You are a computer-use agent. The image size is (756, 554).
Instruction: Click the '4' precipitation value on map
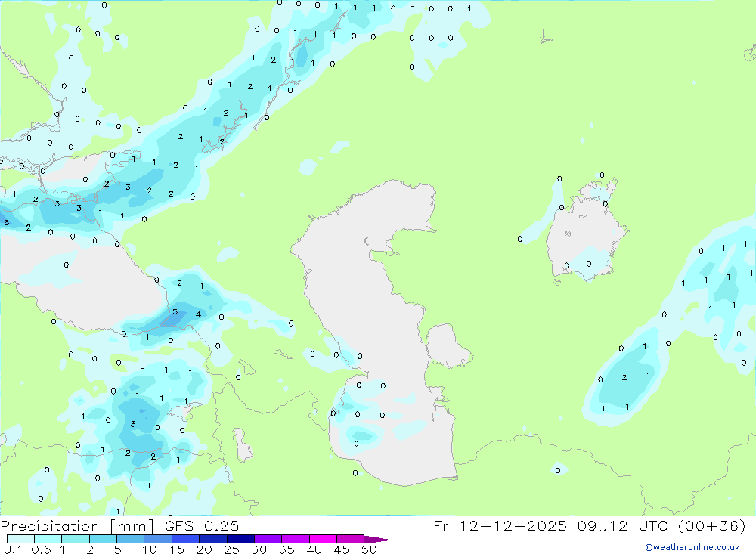(198, 314)
